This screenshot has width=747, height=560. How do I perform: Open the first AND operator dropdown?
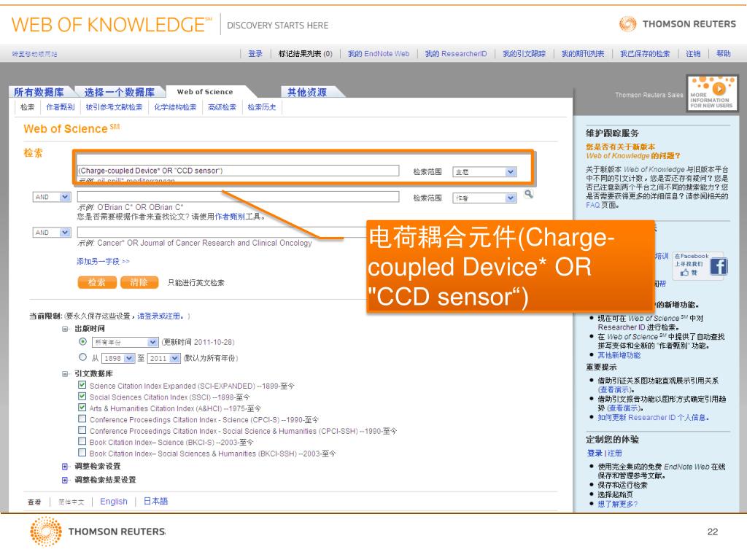[52, 197]
